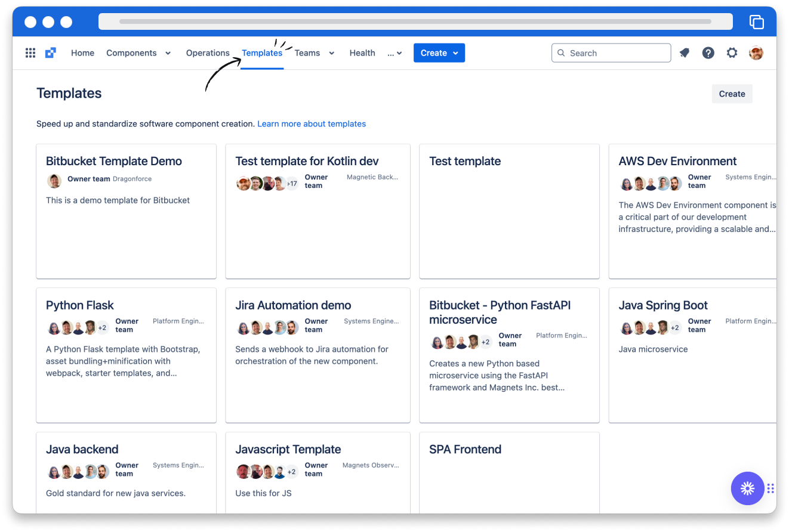Image resolution: width=789 pixels, height=532 pixels.
Task: Open the app switcher grid icon
Action: click(x=30, y=53)
